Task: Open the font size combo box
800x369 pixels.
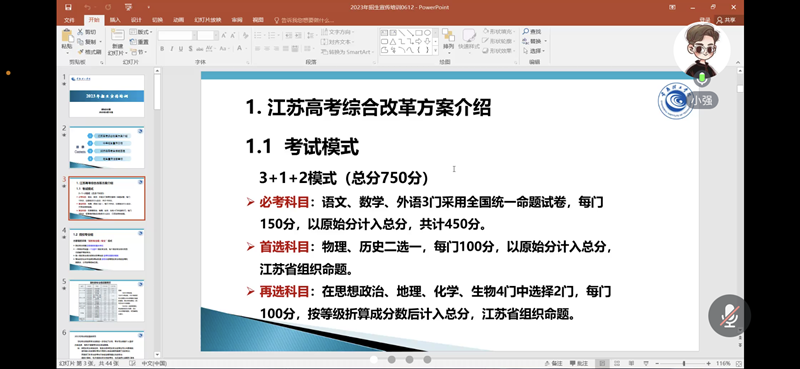Action: pyautogui.click(x=208, y=35)
